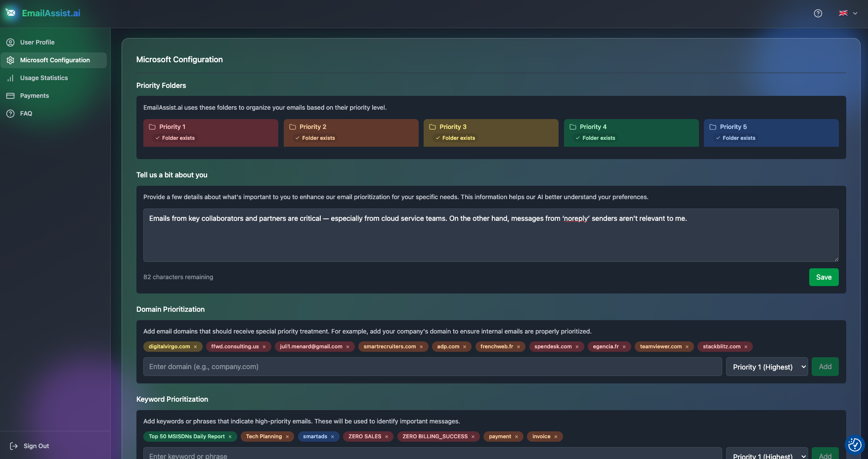Select the Priority 2 folder card
868x459 pixels.
(x=351, y=133)
